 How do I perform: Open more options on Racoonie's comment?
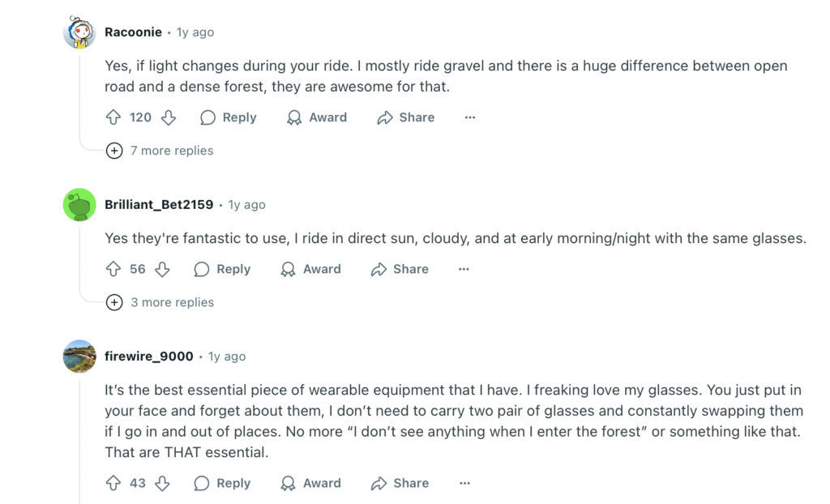pos(469,117)
